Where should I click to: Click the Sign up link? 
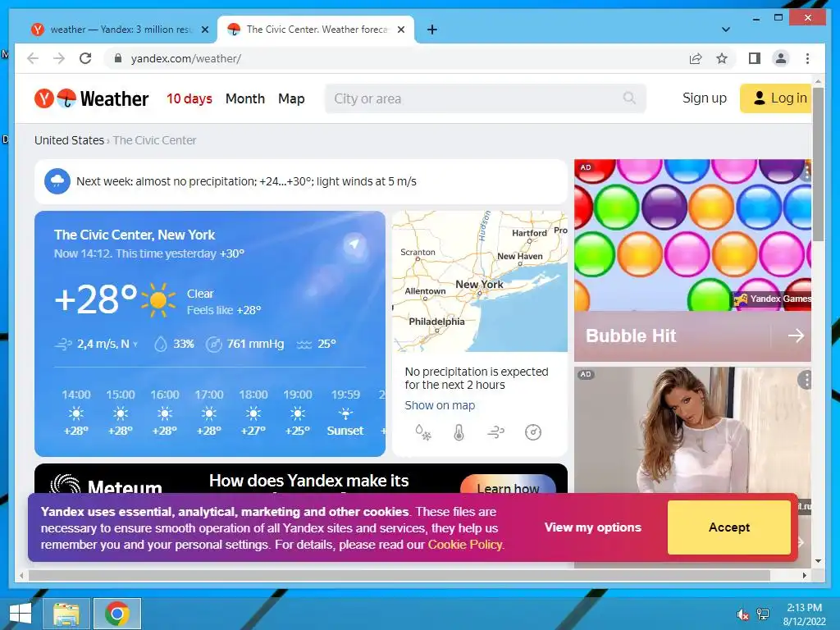705,98
